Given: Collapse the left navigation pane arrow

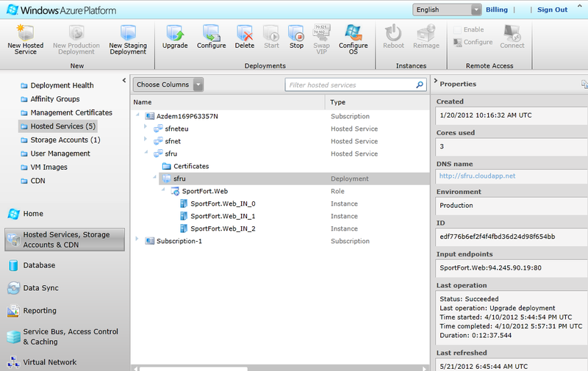Looking at the screenshot, I should click(x=124, y=80).
